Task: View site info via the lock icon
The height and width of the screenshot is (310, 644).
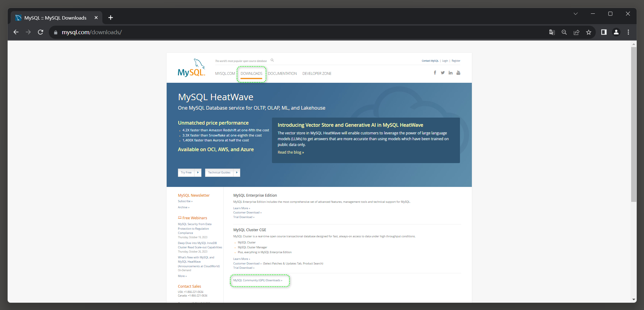Action: pos(56,32)
